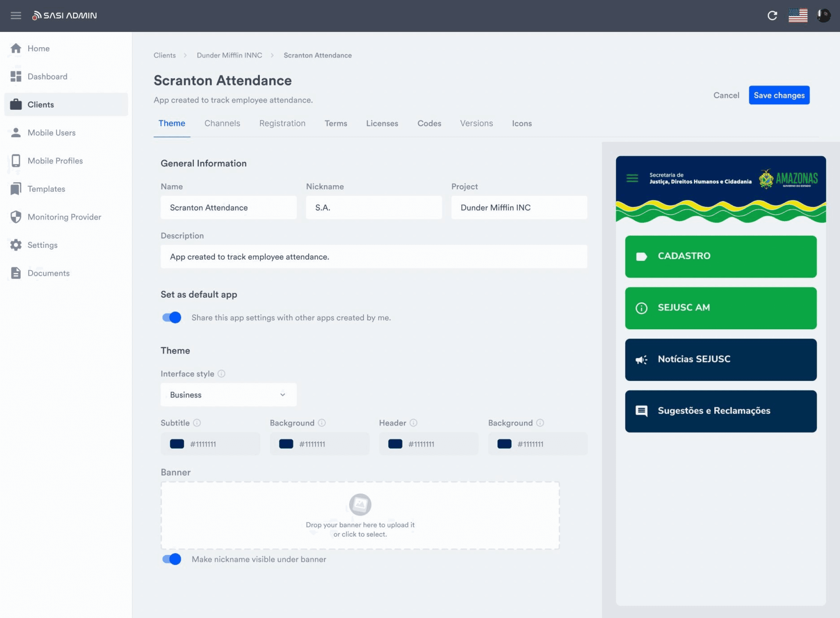840x618 pixels.
Task: Open the user avatar profile menu
Action: (x=823, y=15)
